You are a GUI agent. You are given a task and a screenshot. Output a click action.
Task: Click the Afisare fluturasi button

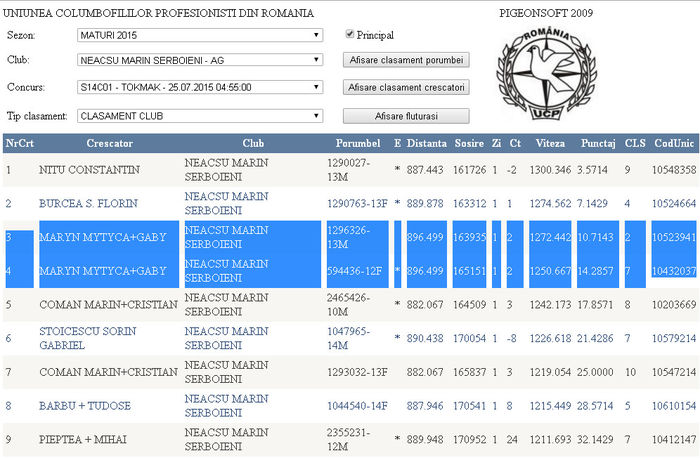[406, 115]
